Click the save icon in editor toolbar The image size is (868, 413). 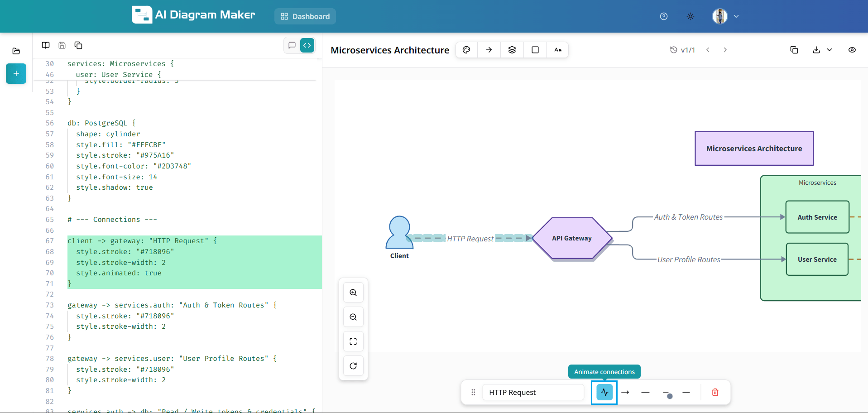click(x=62, y=45)
